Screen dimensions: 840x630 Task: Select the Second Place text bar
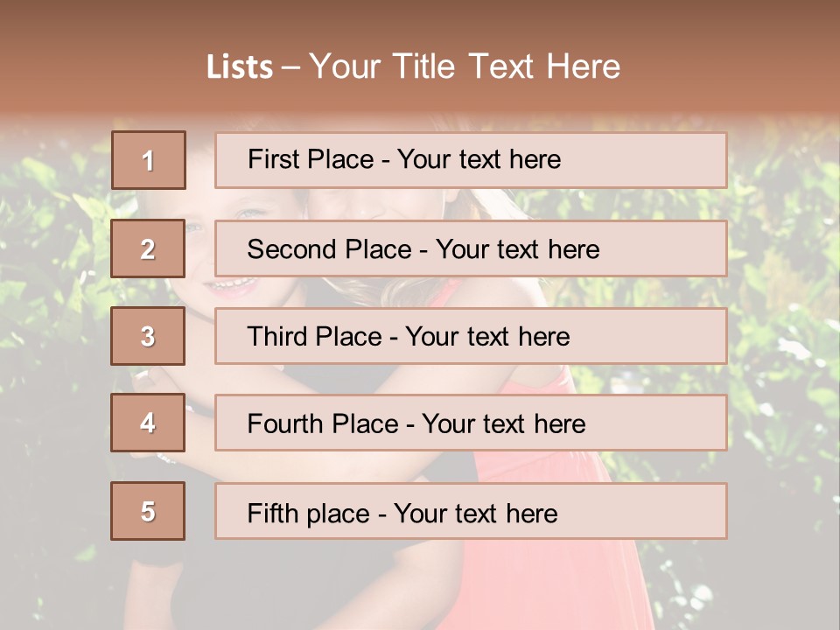click(471, 248)
